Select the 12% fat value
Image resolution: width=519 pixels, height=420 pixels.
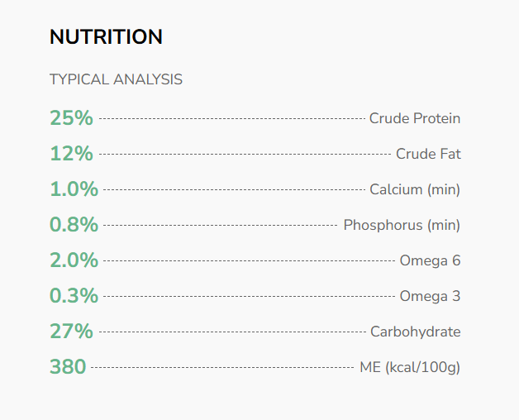click(x=71, y=154)
